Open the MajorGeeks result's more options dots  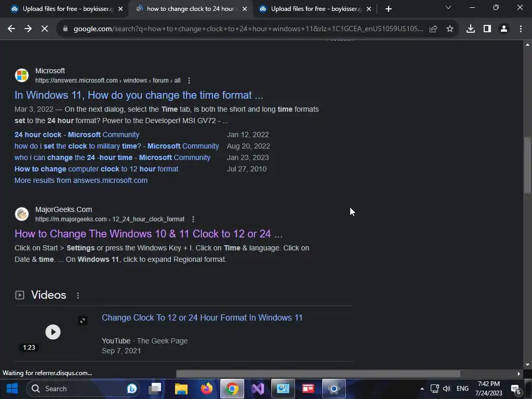tap(193, 219)
